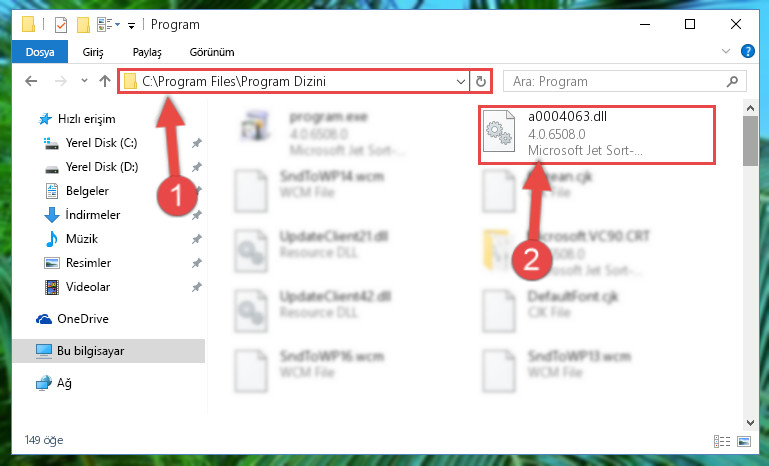Click the New Folder icon in quick access toolbar
The width and height of the screenshot is (769, 466).
pos(83,25)
